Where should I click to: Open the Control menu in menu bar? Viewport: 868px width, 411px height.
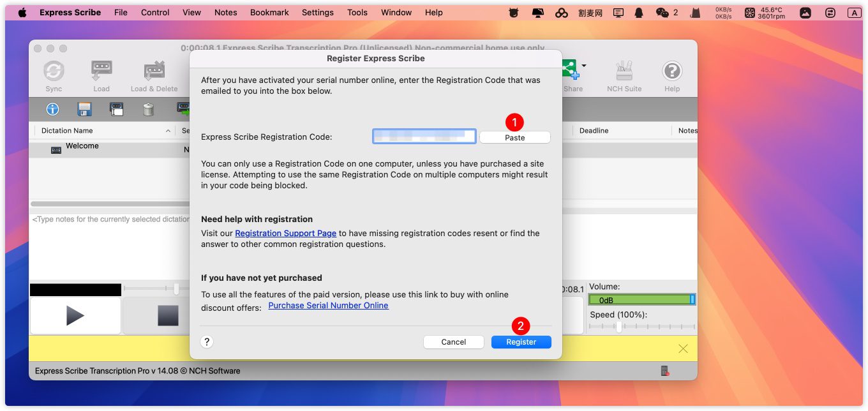[155, 12]
